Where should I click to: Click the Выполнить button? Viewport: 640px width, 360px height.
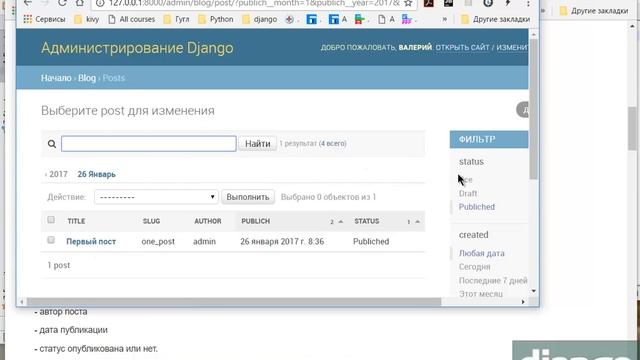[248, 197]
